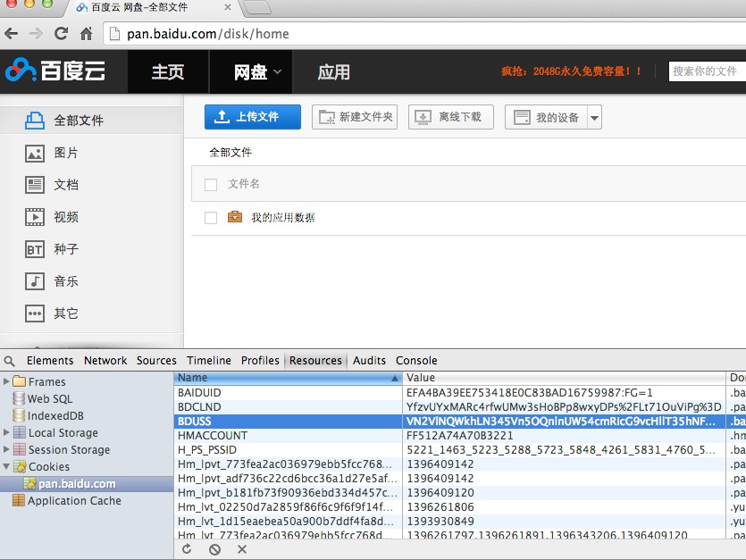Open the 我的设备 dropdown arrow

click(x=594, y=118)
